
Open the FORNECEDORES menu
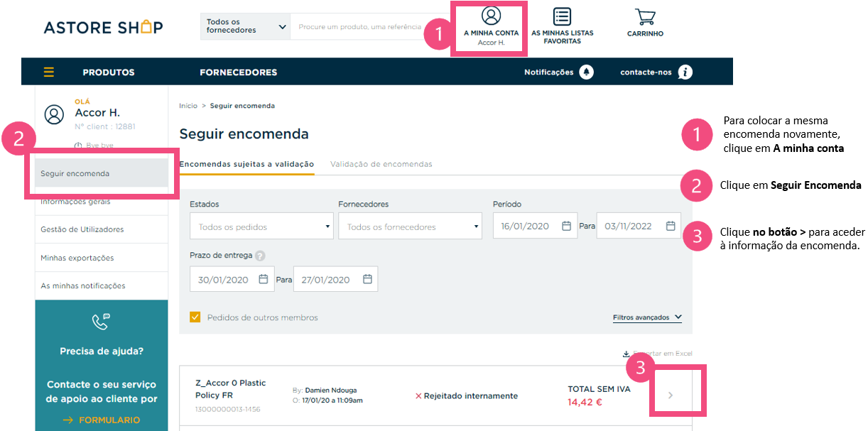(x=239, y=72)
